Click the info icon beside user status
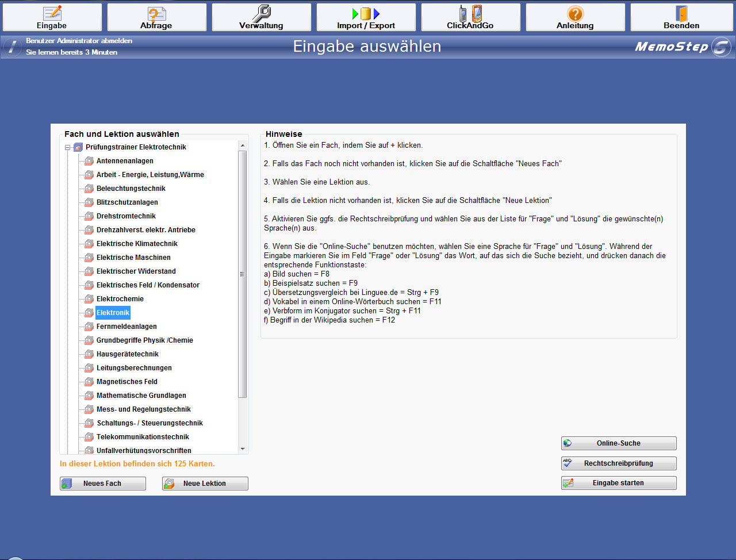This screenshot has height=560, width=736. click(x=12, y=47)
